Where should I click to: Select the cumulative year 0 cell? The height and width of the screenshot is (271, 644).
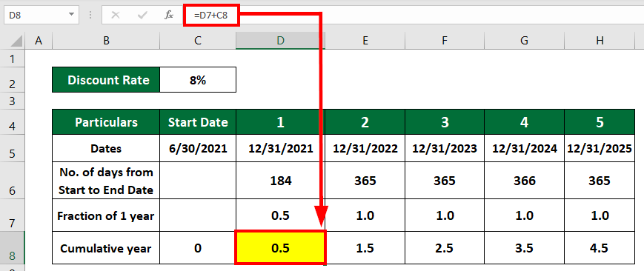198,248
